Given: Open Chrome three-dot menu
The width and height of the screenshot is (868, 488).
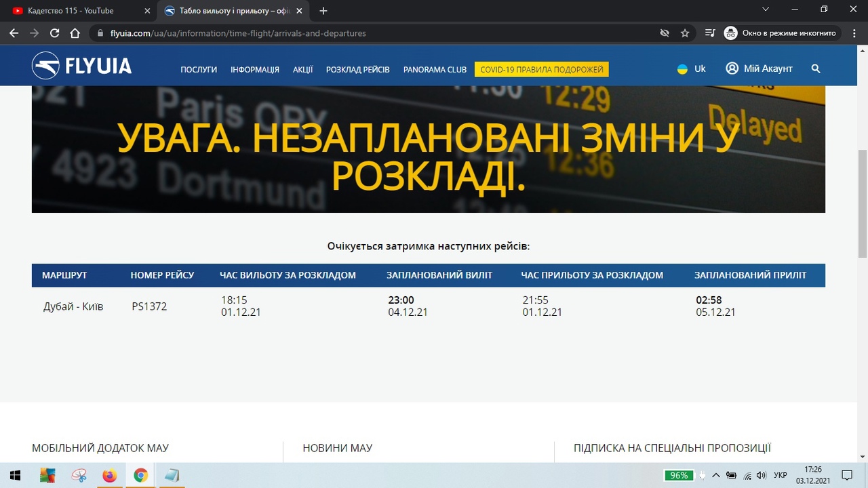Looking at the screenshot, I should click(852, 33).
